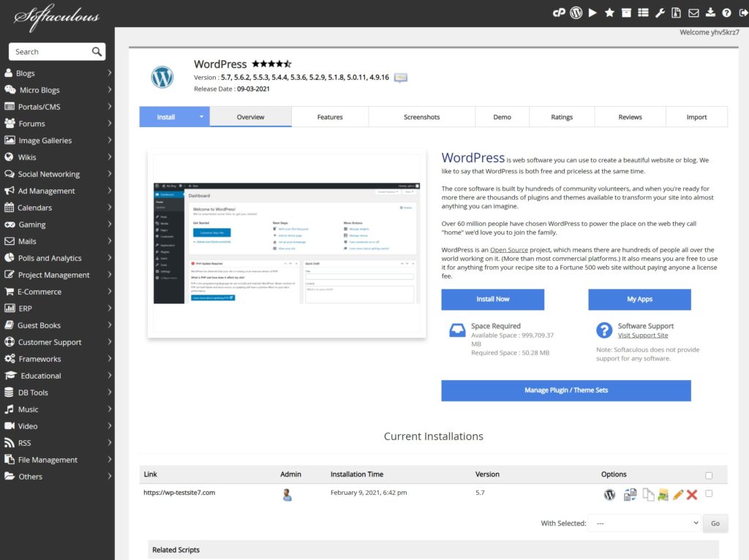Clone the installation using the copy icon
Screen dimensions: 749x560
(649, 493)
